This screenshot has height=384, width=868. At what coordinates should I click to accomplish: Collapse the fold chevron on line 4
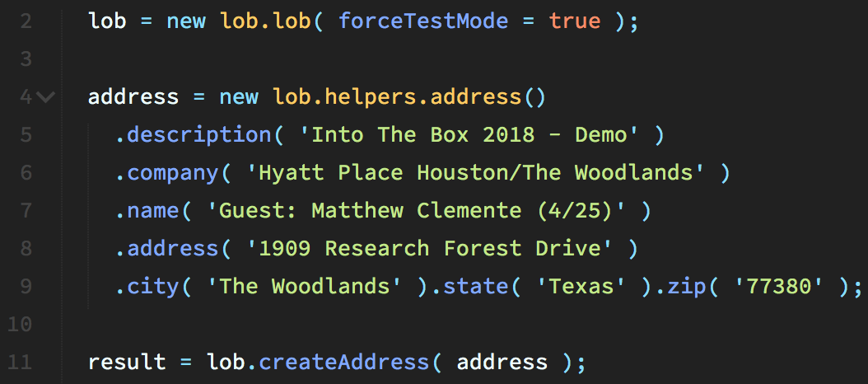[46, 97]
